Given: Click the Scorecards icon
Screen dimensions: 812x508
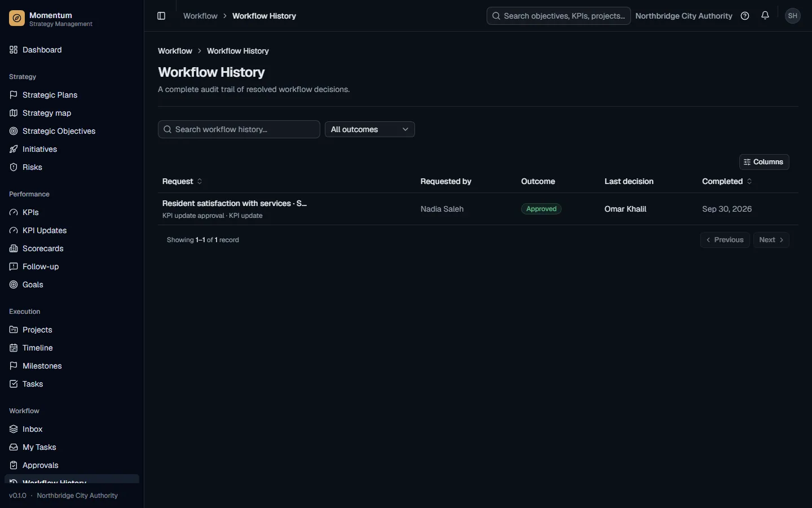Looking at the screenshot, I should 14,248.
